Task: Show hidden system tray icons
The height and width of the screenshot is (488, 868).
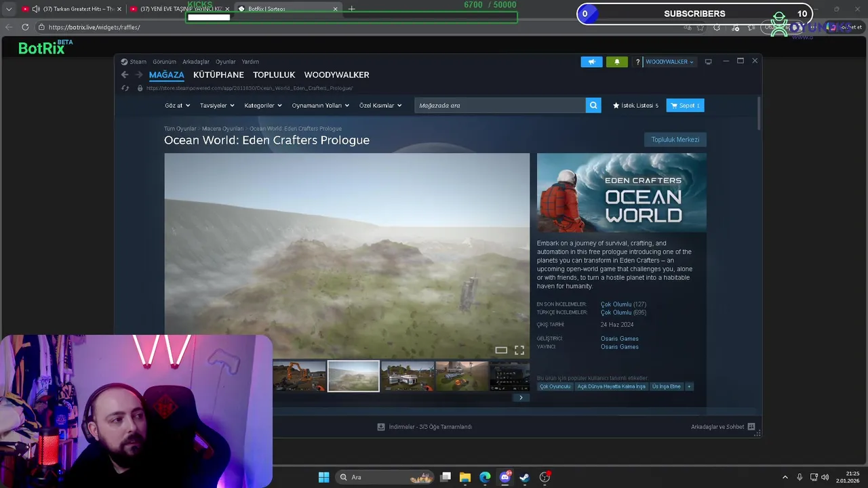Action: point(785,477)
